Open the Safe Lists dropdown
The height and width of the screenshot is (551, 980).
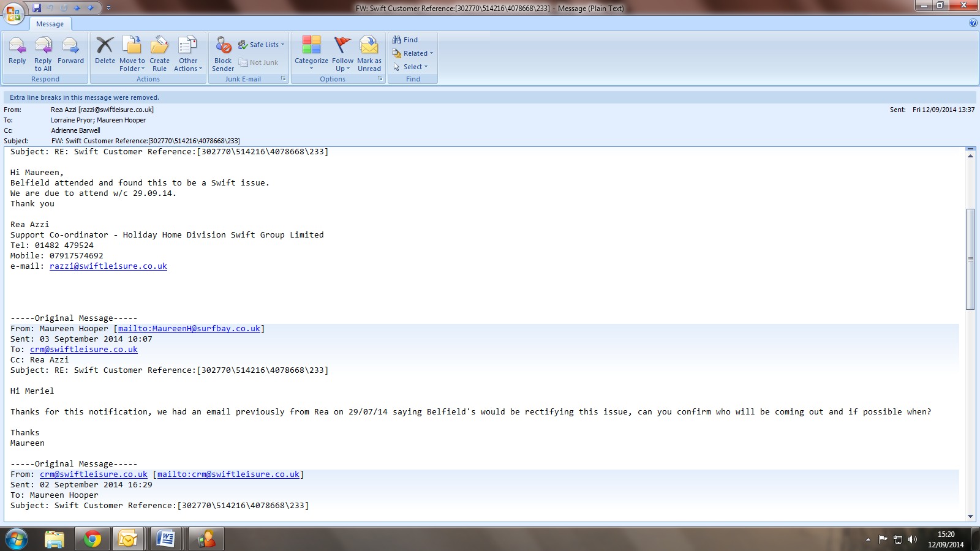(262, 45)
